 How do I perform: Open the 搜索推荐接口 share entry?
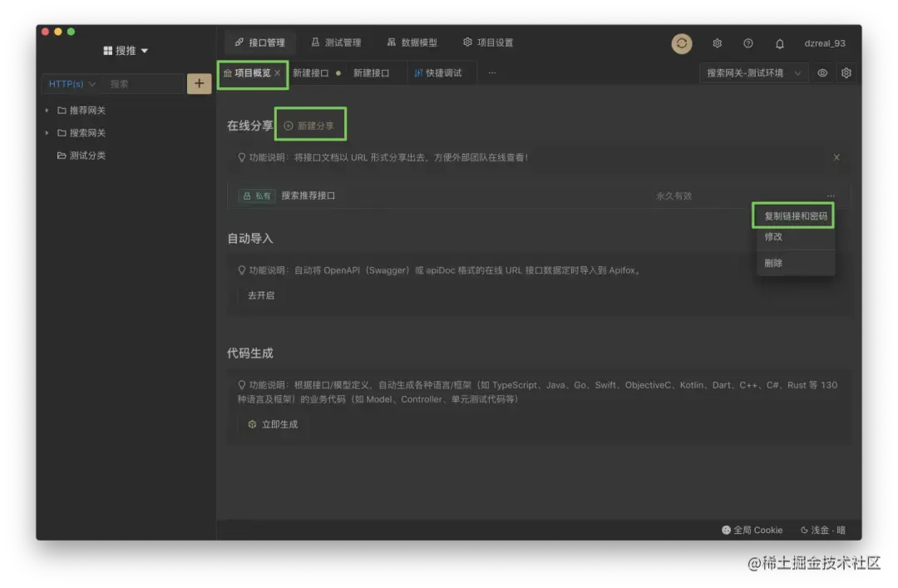click(x=308, y=196)
